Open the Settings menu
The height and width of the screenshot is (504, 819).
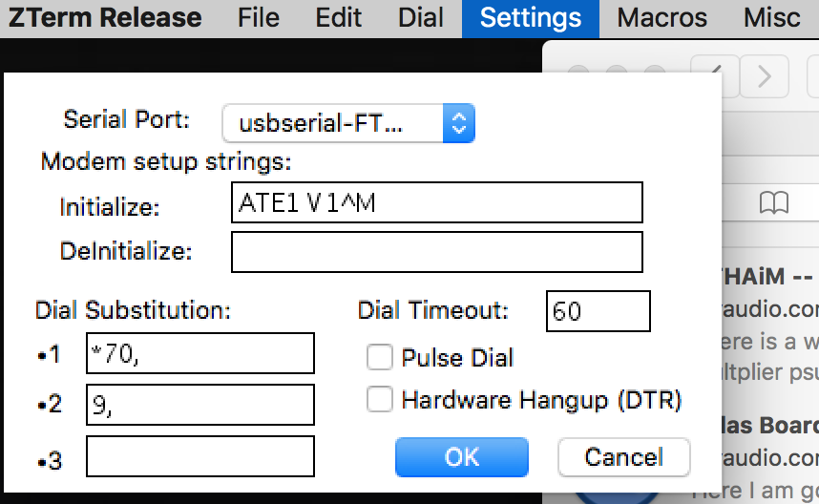[530, 19]
